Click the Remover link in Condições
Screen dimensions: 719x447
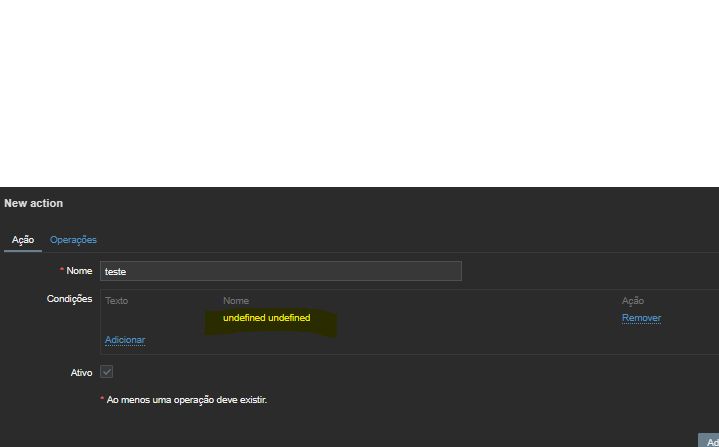tap(641, 318)
